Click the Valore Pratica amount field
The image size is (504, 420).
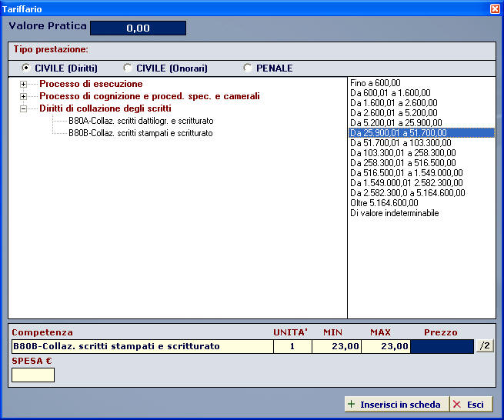tap(139, 28)
